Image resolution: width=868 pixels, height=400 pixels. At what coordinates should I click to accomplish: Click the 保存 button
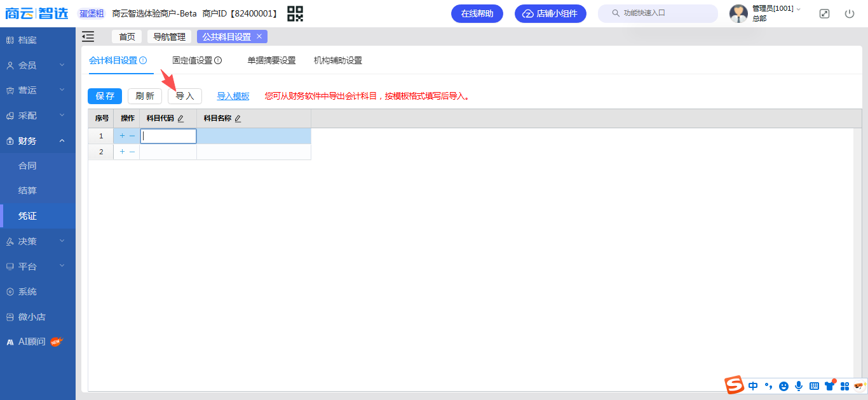pos(105,97)
